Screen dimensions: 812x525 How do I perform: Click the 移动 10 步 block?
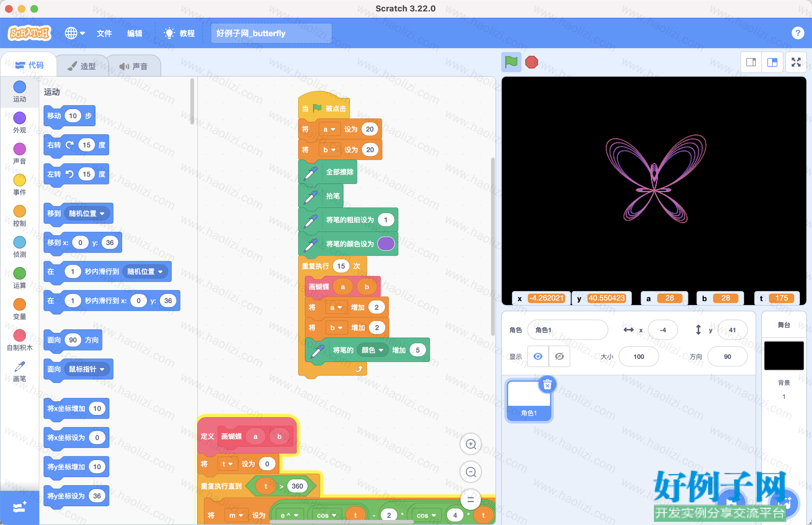tap(69, 116)
